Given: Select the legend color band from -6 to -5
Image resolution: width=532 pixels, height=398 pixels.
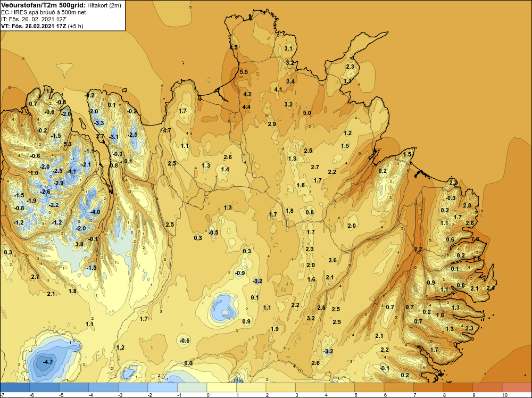Looking at the screenshot, I should [45, 387].
